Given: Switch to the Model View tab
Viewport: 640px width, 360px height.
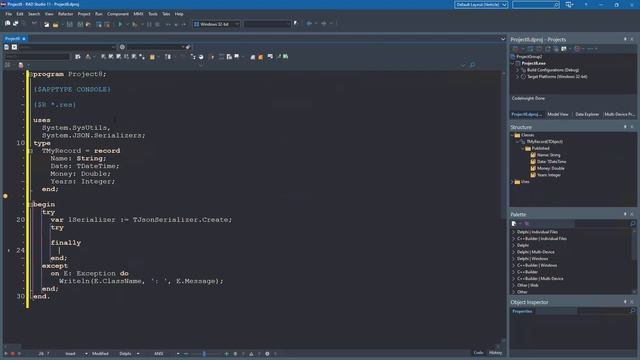Looking at the screenshot, I should [x=558, y=114].
